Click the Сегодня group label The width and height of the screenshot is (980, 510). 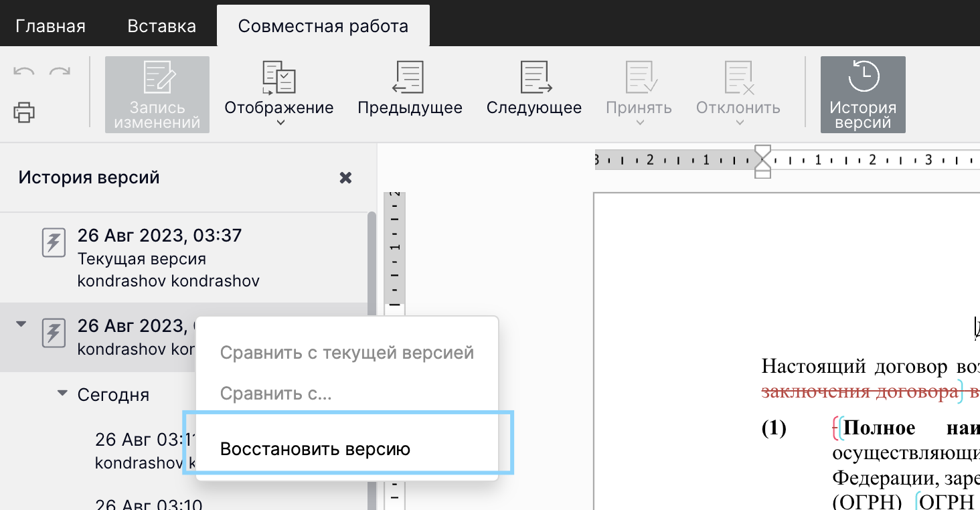(x=113, y=394)
